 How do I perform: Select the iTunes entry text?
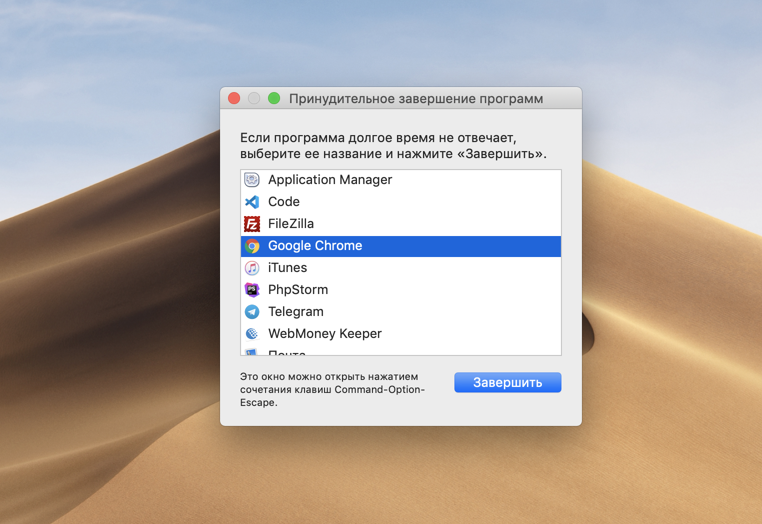click(287, 268)
